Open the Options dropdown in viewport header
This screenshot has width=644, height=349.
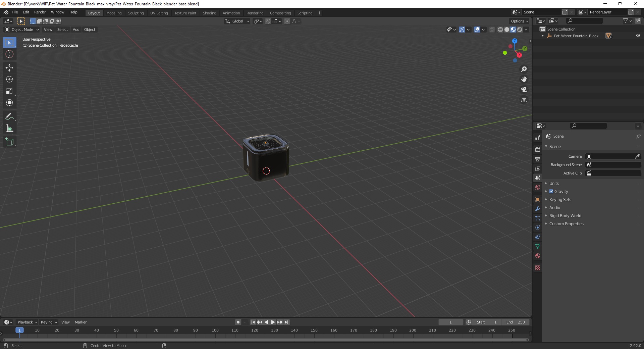[x=520, y=21]
